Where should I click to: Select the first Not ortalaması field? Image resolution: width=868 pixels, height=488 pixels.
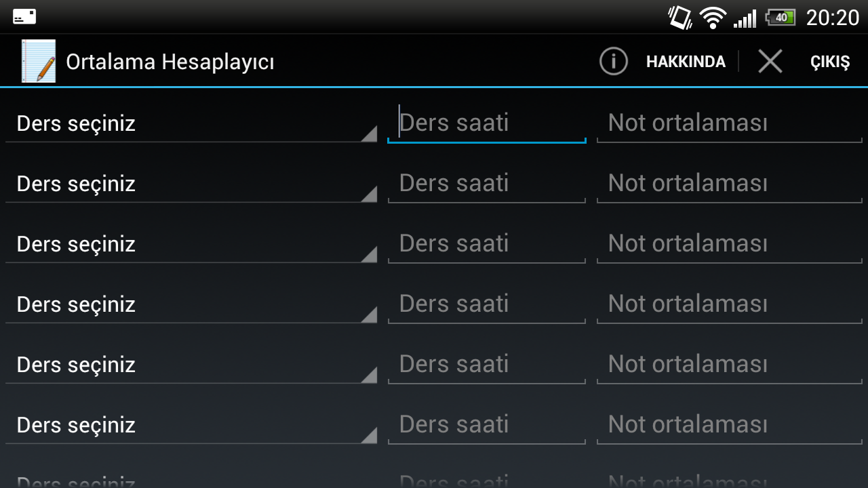(730, 123)
